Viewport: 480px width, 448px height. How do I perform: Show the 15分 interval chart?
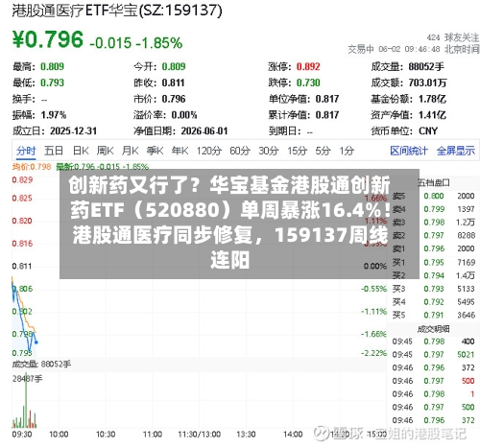pyautogui.click(x=297, y=151)
